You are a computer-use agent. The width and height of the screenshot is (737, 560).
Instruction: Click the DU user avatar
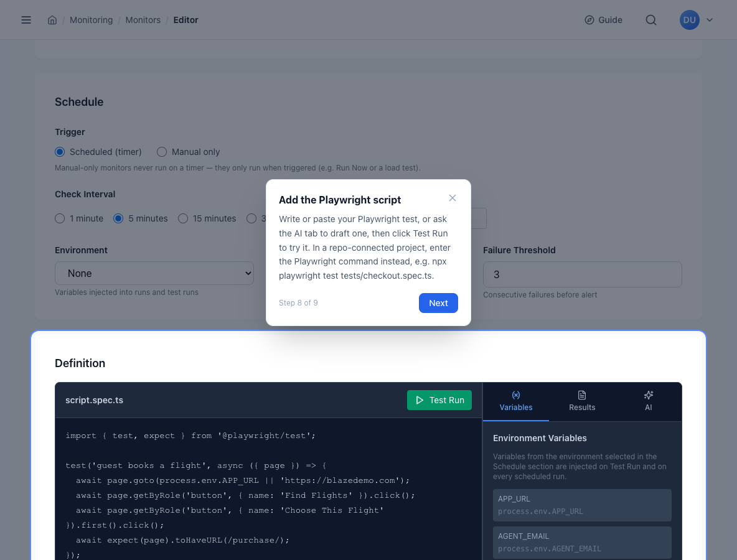click(x=690, y=20)
